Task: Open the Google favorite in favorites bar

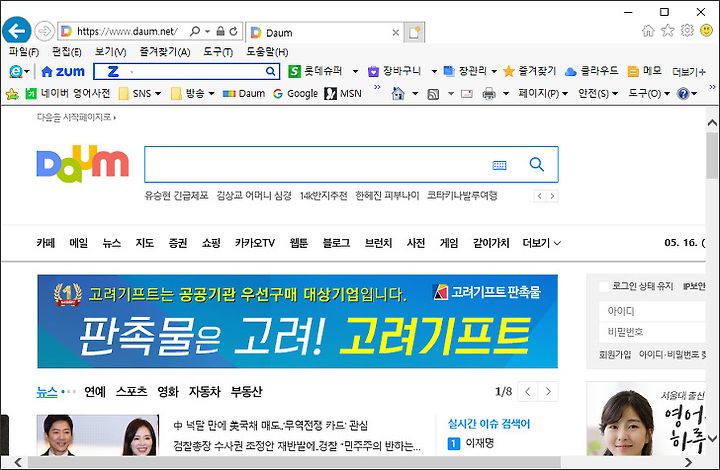Action: pos(295,93)
